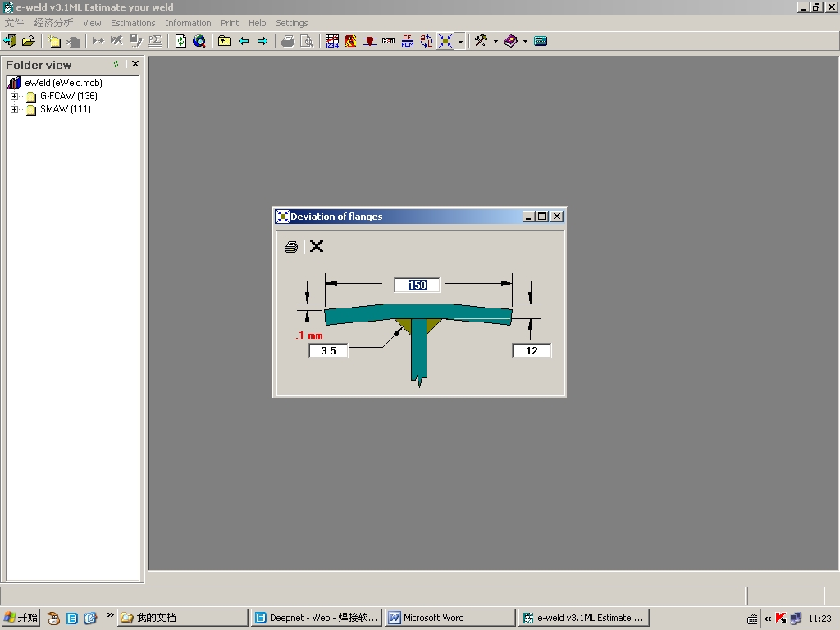Click the hammer tools toolbar icon
The image size is (840, 630).
pyautogui.click(x=482, y=41)
